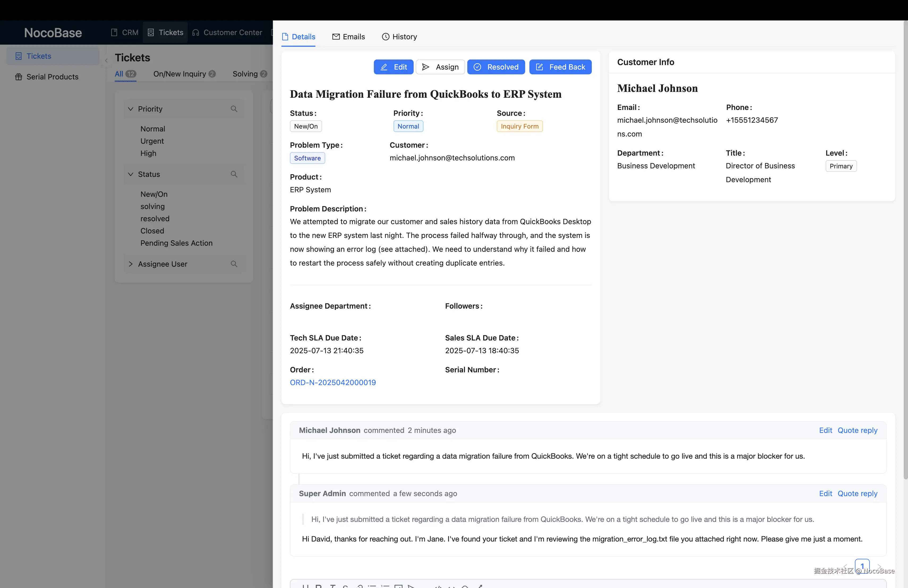
Task: Open order ORD-N-2025042000019 link
Action: [332, 382]
